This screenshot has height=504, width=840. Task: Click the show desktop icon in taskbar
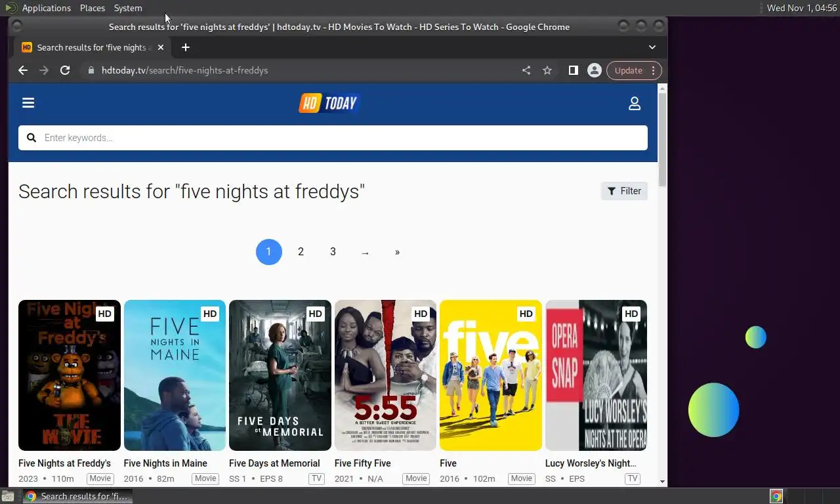point(7,496)
